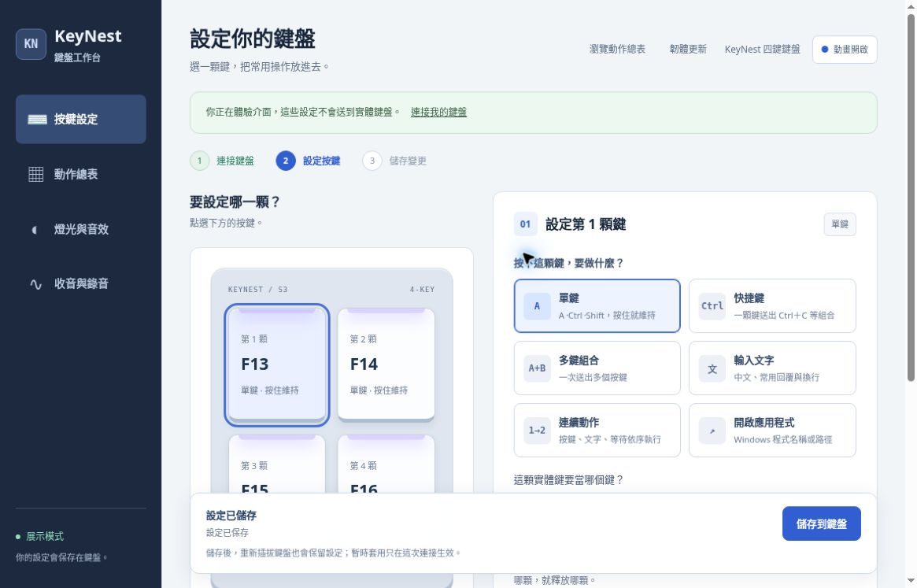Click the light icon beside 燈光與音效
Viewport: 917px width, 588px height.
point(35,229)
